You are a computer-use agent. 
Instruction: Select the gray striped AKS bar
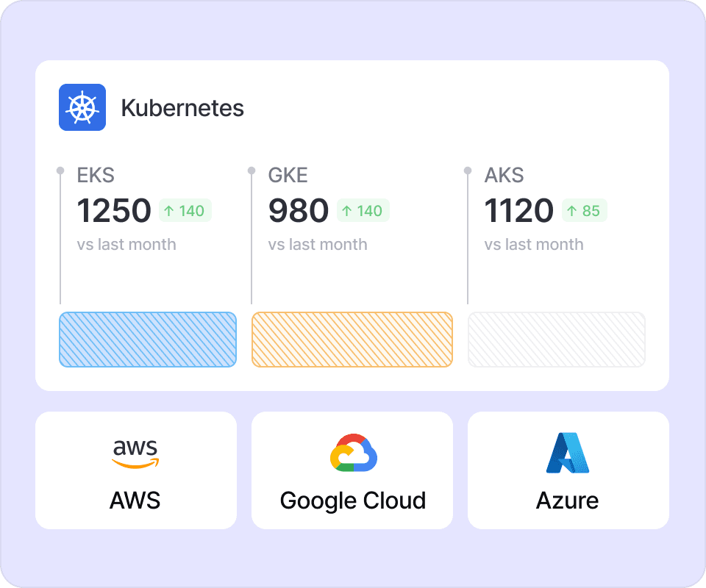tap(557, 340)
